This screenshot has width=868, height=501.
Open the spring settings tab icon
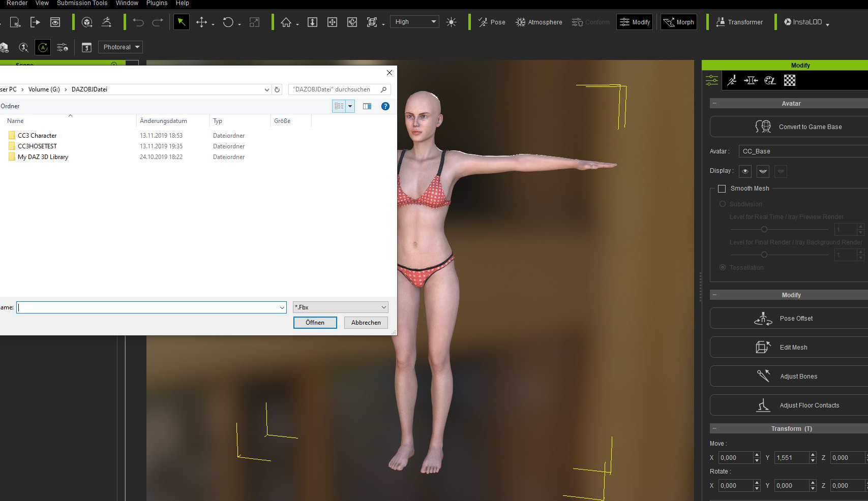751,80
